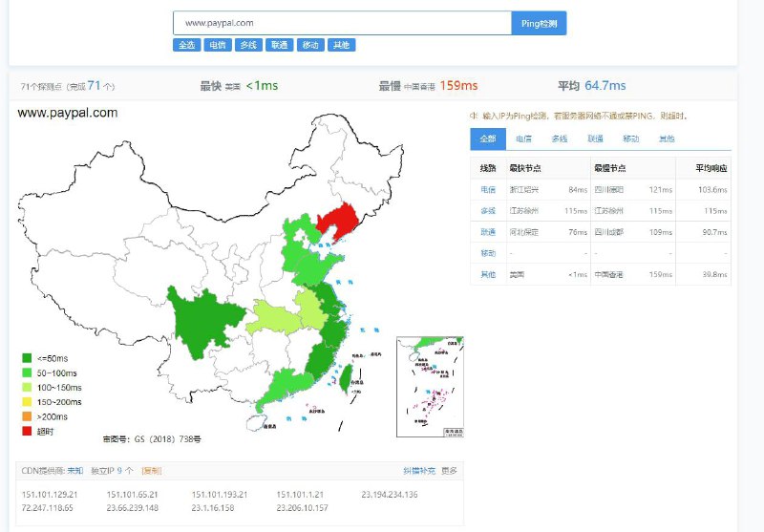Click IP address 23.206.10.157
This screenshot has width=764, height=532.
tap(302, 507)
